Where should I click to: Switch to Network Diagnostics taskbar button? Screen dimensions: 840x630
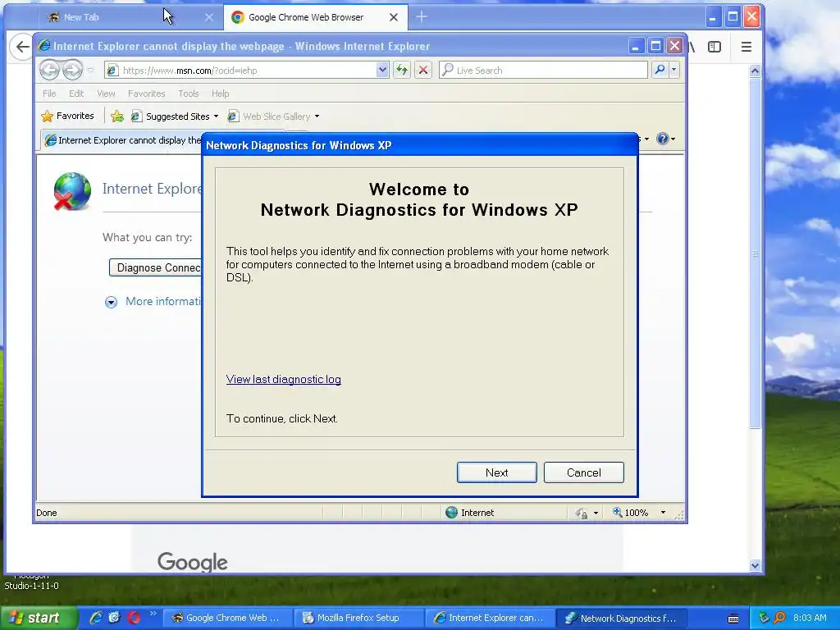click(622, 619)
